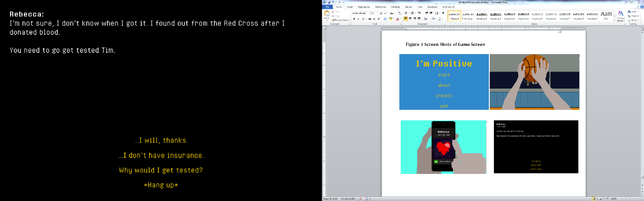This screenshot has height=201, width=644.
Task: Click the Find button in Editing group
Action: 633,11
